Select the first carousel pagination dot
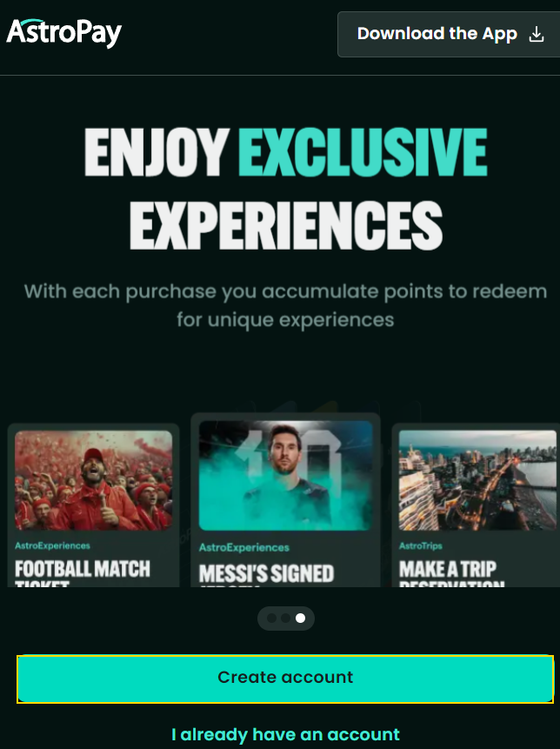 click(271, 619)
